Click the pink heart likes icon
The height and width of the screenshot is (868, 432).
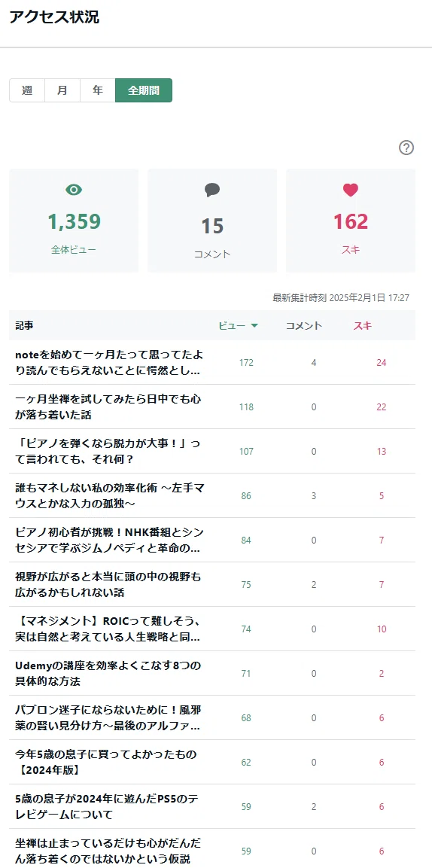pyautogui.click(x=351, y=190)
